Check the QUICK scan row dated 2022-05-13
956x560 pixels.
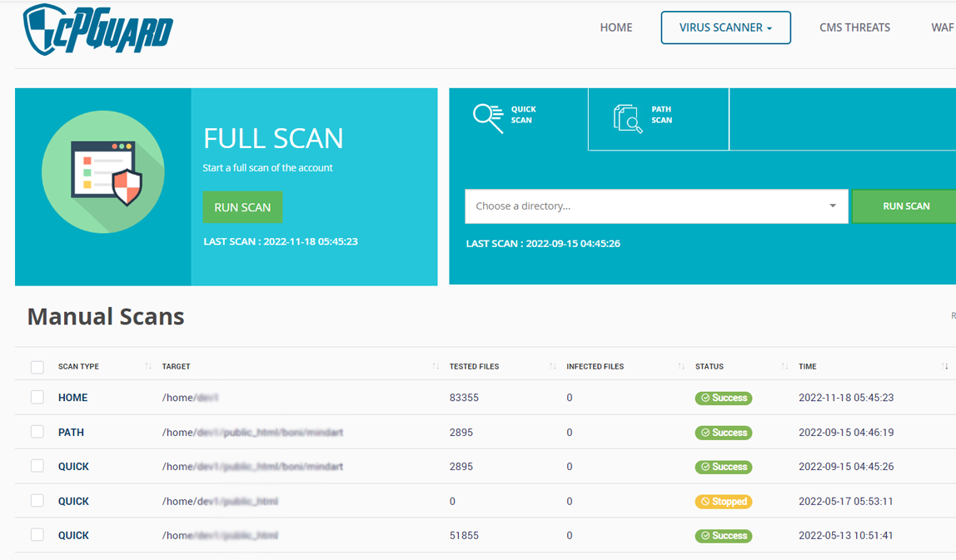point(37,535)
